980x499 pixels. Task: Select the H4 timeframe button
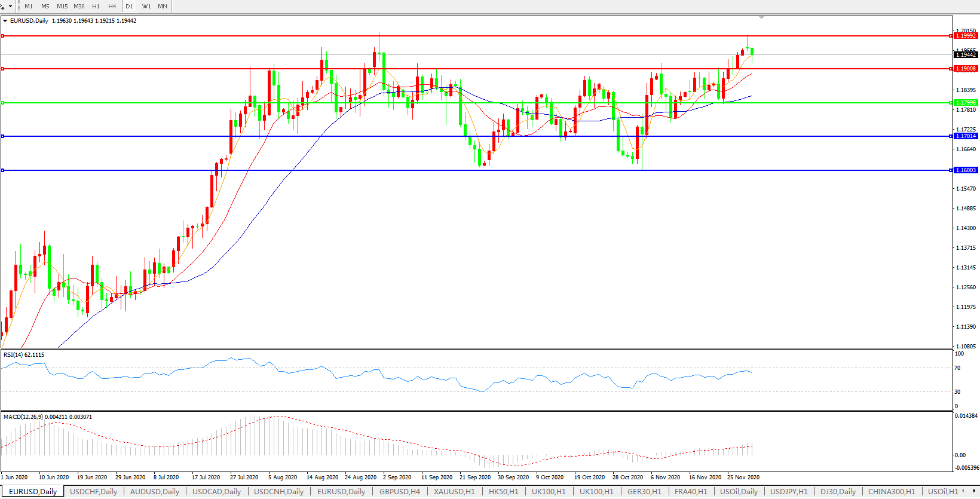coord(112,6)
